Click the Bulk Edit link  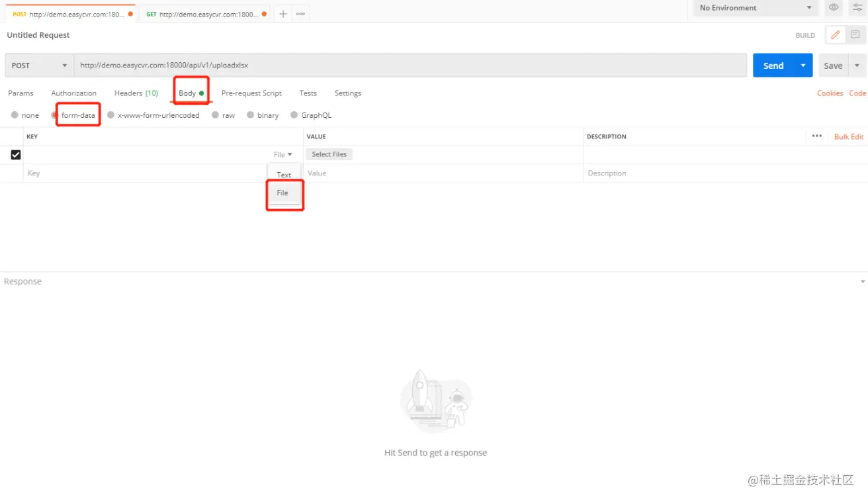pos(849,136)
